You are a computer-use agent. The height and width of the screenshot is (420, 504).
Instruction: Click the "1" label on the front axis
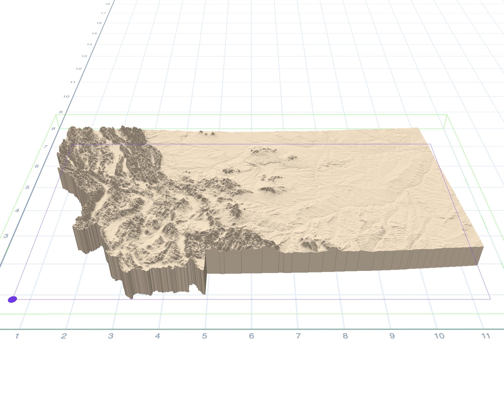pos(17,336)
